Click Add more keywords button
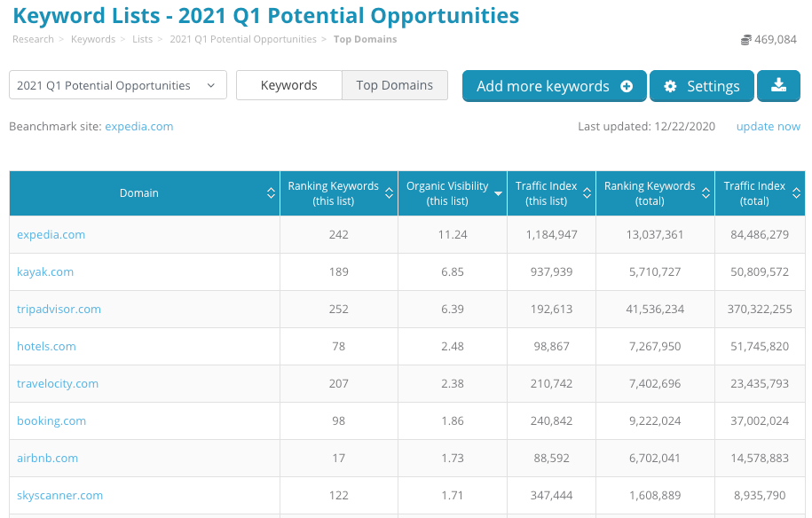 554,86
